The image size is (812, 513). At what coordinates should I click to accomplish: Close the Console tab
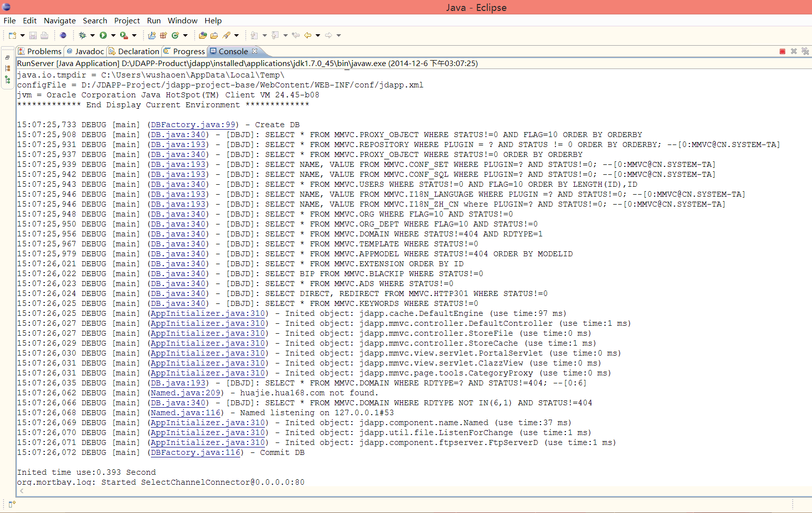(x=255, y=51)
